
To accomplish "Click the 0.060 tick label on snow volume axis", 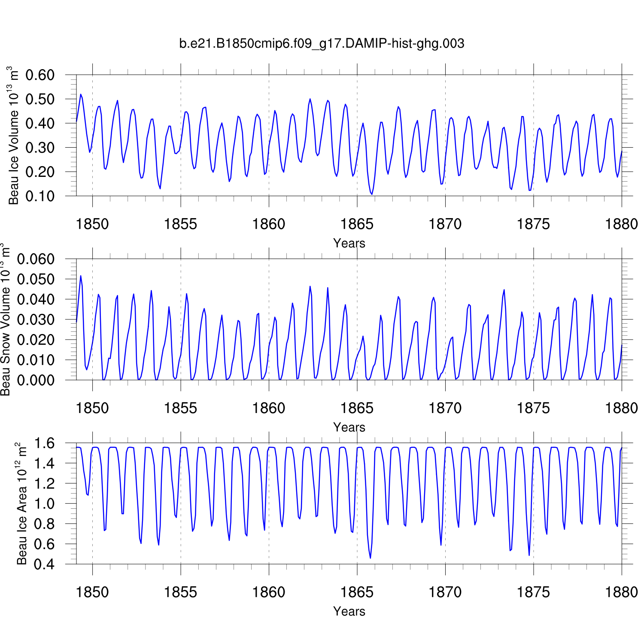I will point(36,259).
